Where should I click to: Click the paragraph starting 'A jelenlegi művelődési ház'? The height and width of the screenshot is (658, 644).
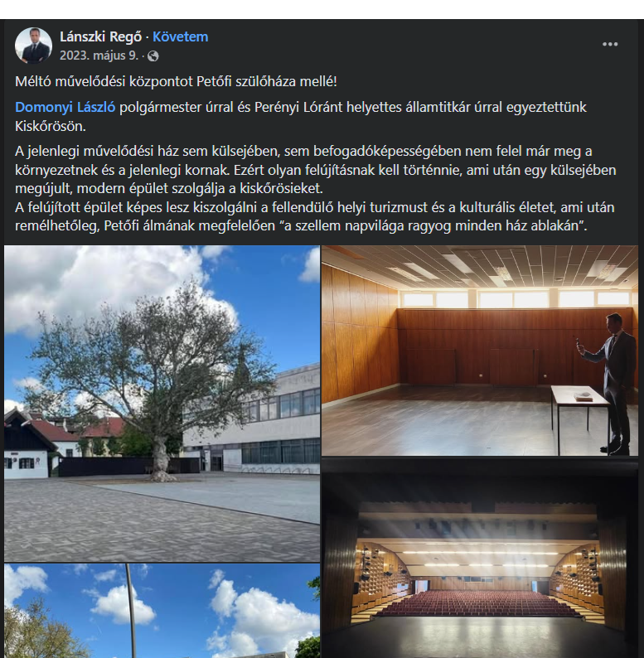click(315, 170)
